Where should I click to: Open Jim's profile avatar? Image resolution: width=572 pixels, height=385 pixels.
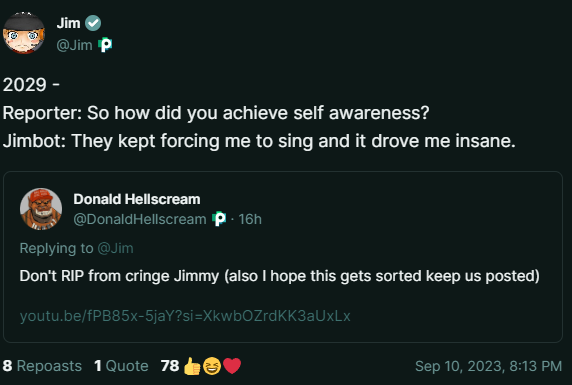point(24,33)
